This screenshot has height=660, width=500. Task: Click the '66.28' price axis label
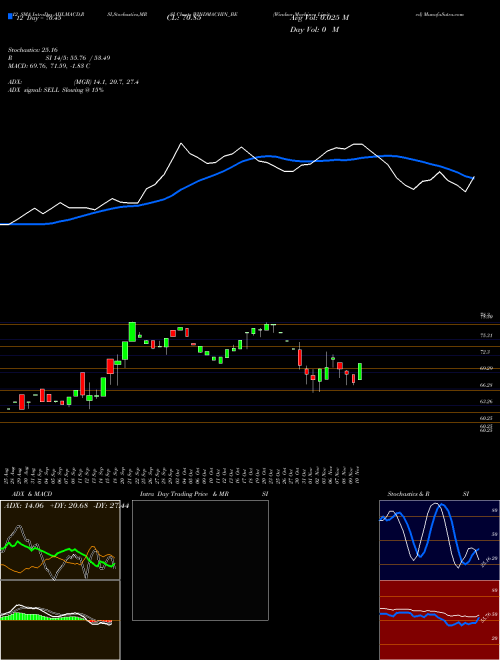coord(486,385)
